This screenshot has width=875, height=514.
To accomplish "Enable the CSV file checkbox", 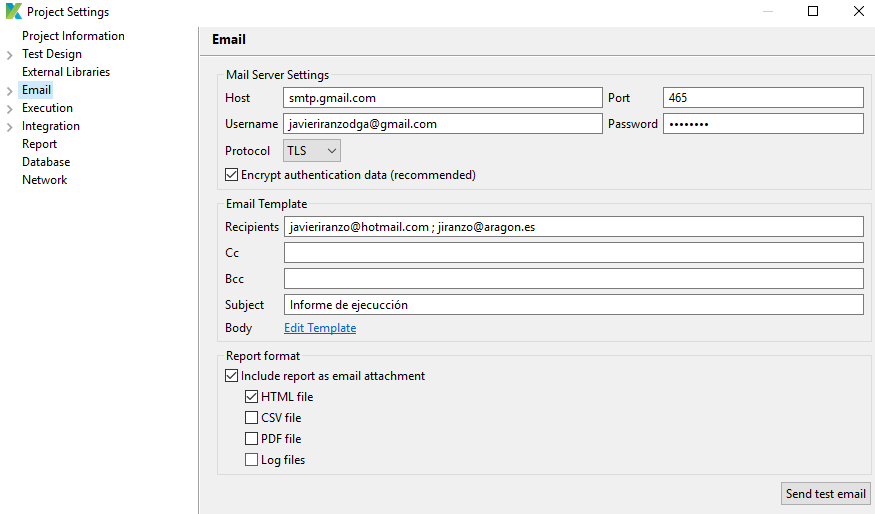I will coord(252,418).
